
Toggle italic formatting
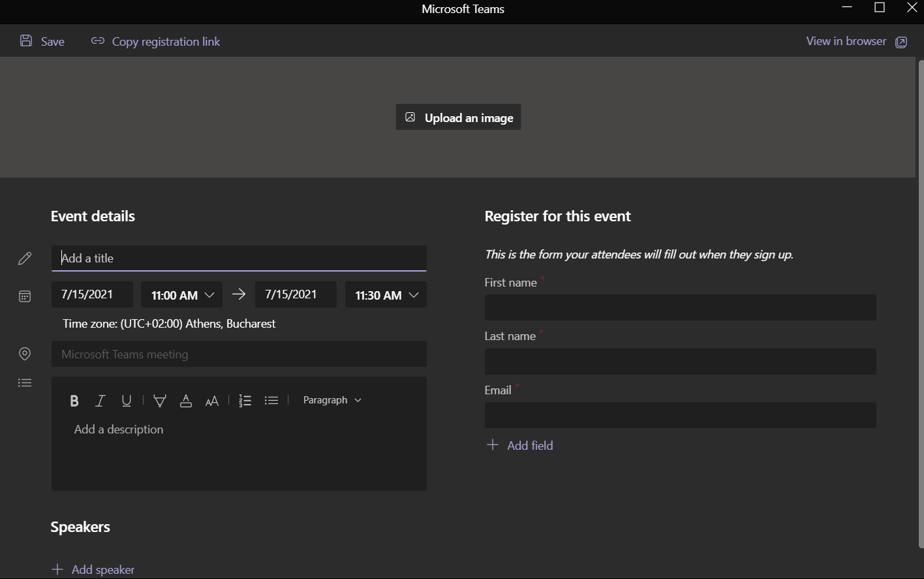click(100, 401)
